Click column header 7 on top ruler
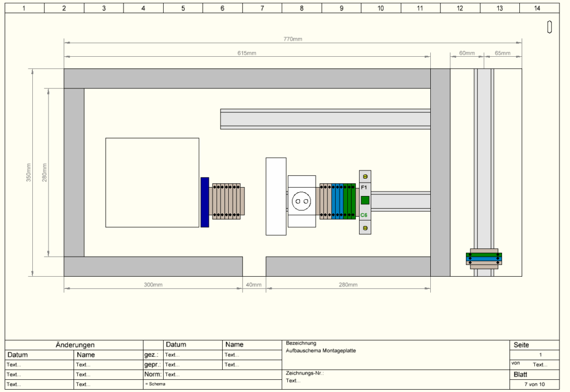 click(262, 8)
